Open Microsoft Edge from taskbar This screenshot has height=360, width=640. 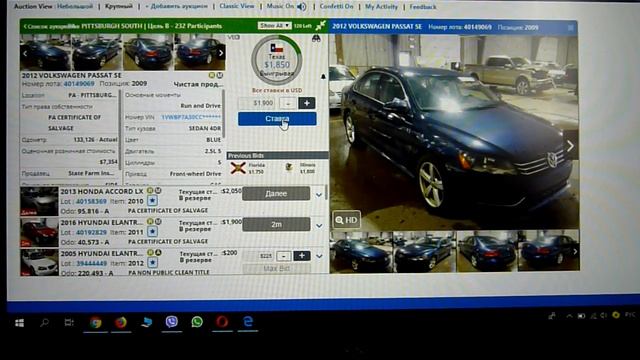pos(248,322)
